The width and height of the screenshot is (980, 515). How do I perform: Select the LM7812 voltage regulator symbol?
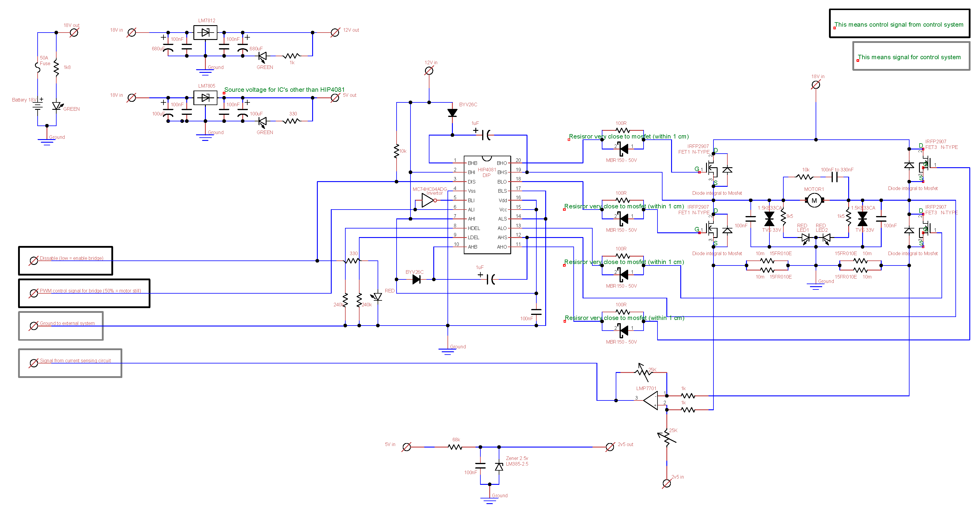coord(206,33)
